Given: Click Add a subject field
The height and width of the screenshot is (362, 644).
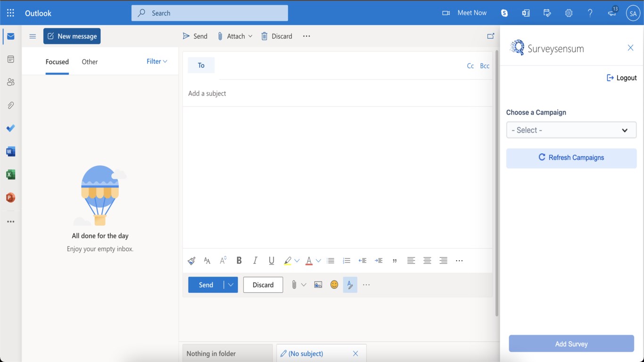Looking at the screenshot, I should pos(338,93).
